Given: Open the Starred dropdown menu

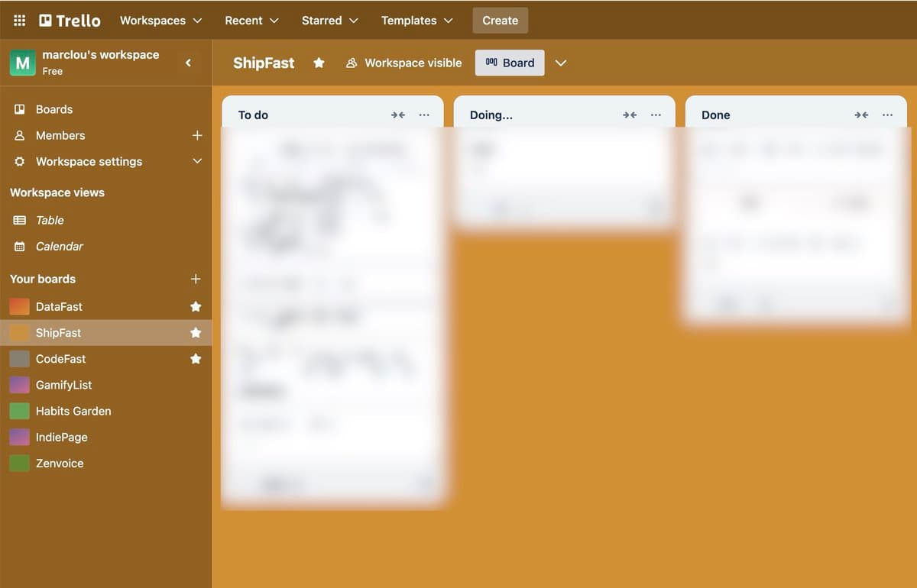Looking at the screenshot, I should tap(329, 21).
